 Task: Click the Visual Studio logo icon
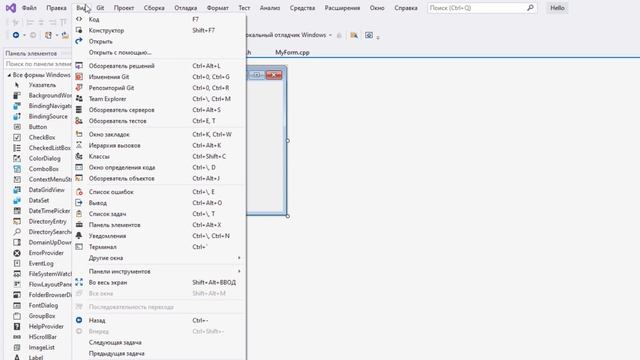click(11, 8)
